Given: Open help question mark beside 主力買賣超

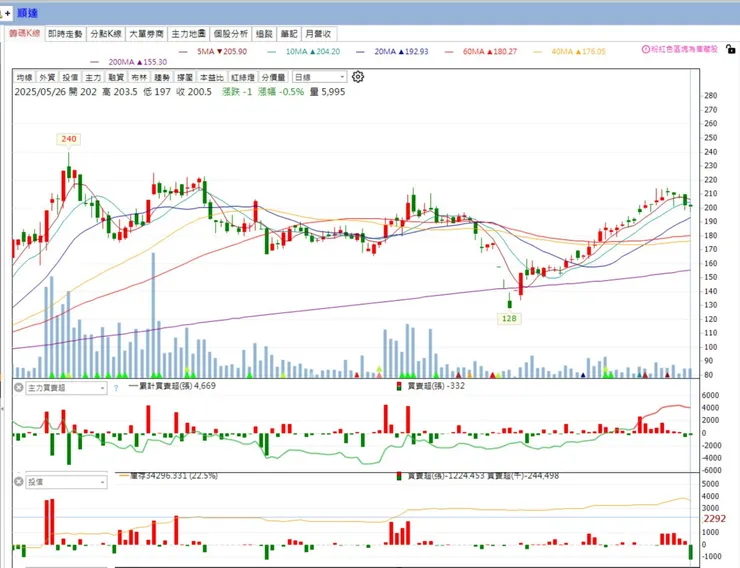Looking at the screenshot, I should pyautogui.click(x=116, y=388).
